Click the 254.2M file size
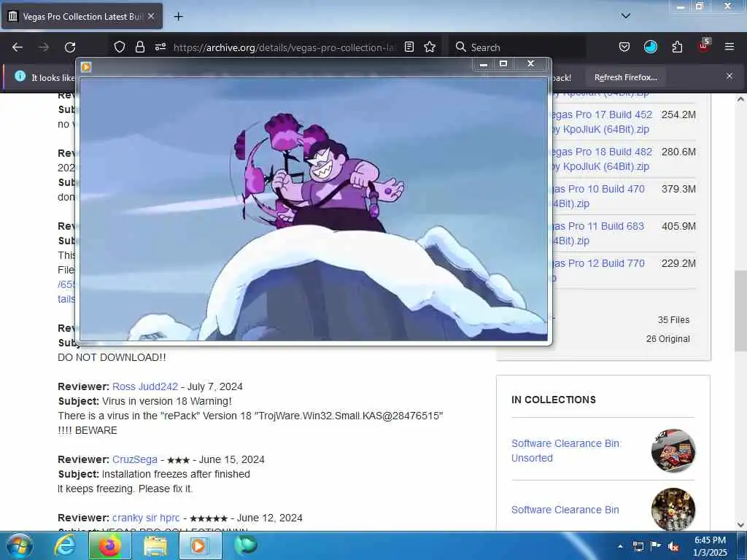747x560 pixels. pos(678,114)
